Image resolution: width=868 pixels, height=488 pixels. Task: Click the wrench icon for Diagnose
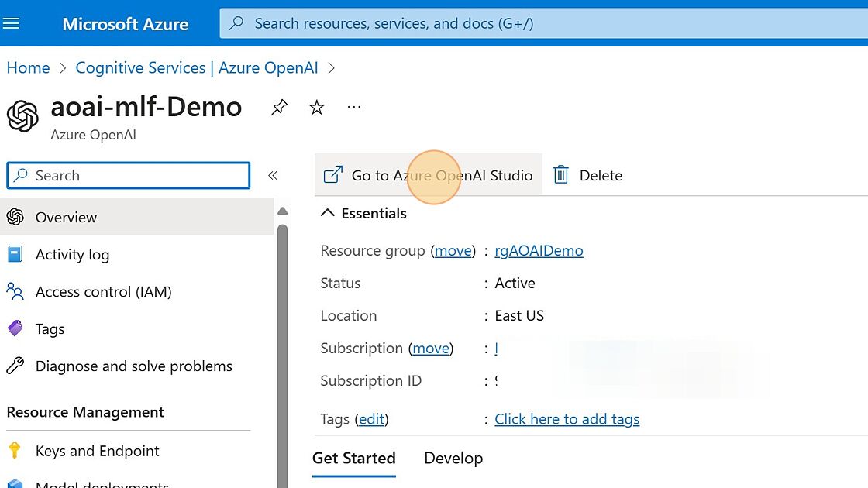click(15, 365)
